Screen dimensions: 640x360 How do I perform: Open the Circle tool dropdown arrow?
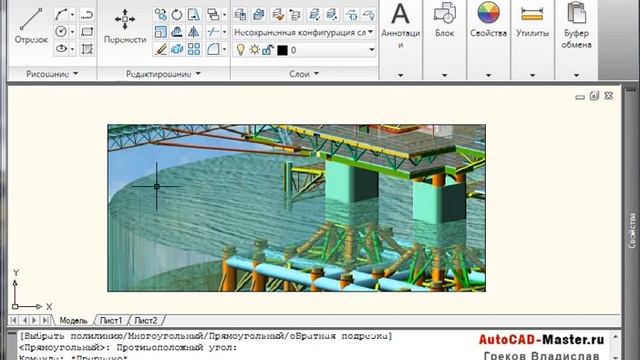point(72,32)
